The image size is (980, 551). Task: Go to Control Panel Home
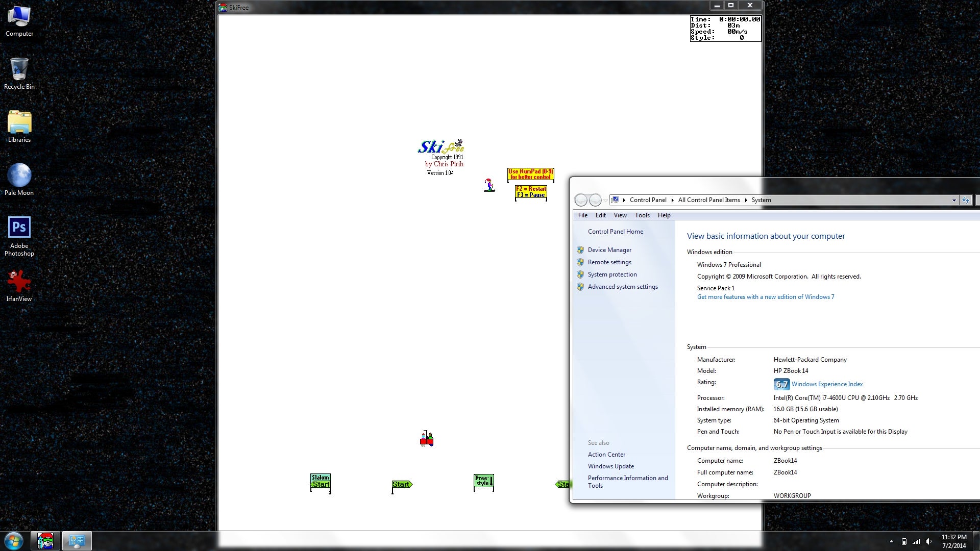615,232
